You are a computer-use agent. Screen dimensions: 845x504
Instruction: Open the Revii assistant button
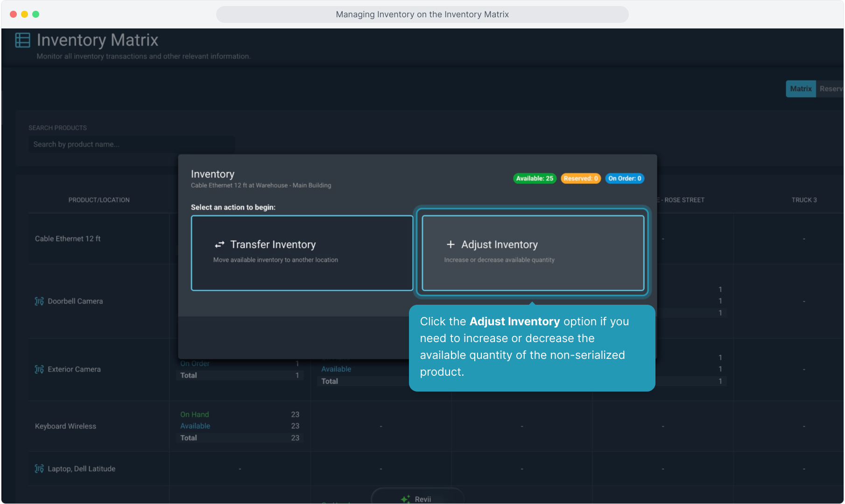417,497
